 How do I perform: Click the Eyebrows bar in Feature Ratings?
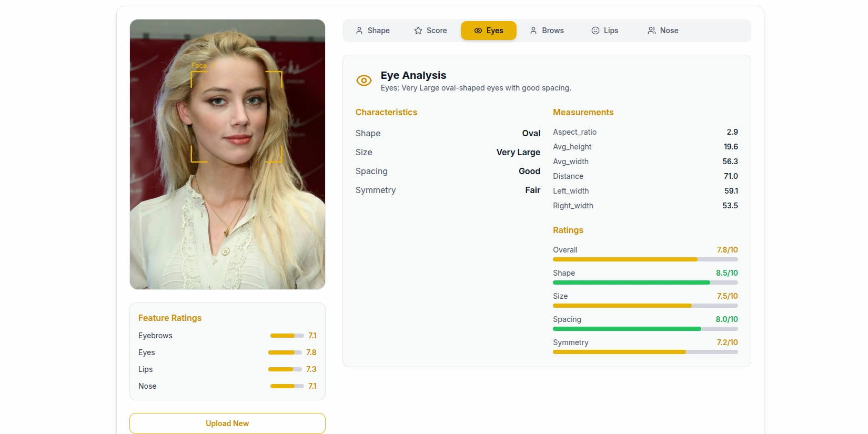287,336
